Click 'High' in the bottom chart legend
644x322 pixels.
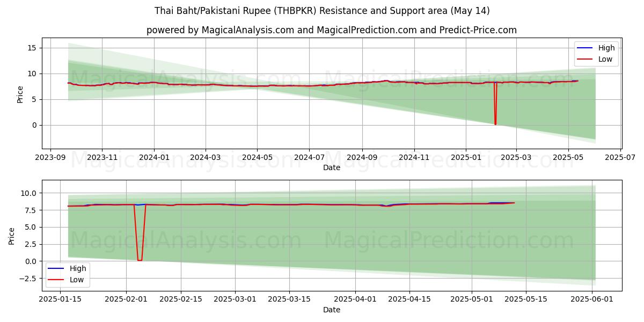click(x=78, y=268)
